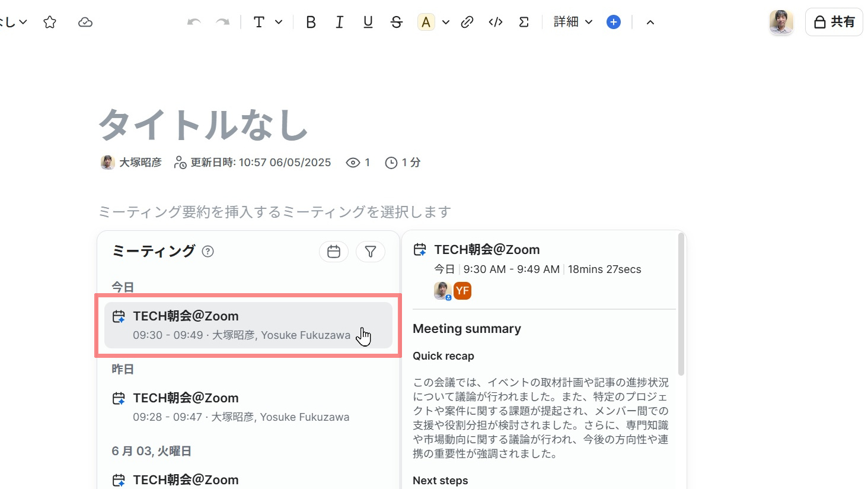Click the 今日 date group label
Viewport: 868px width, 489px height.
pos(123,287)
